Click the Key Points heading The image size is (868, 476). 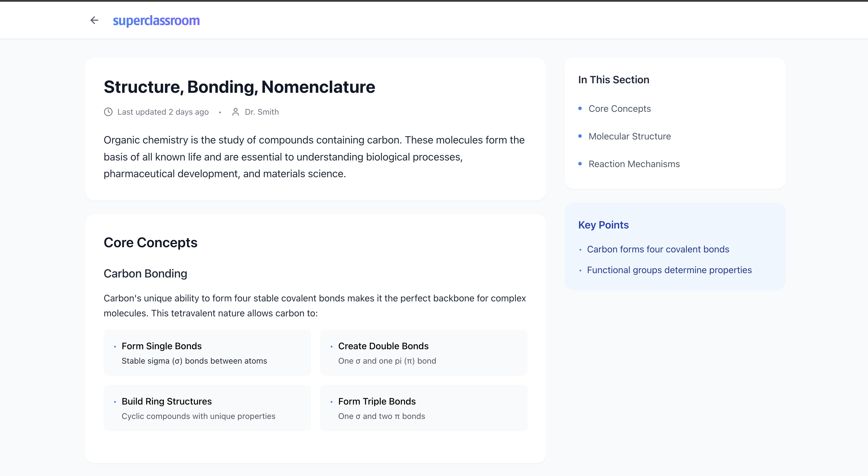pyautogui.click(x=603, y=225)
